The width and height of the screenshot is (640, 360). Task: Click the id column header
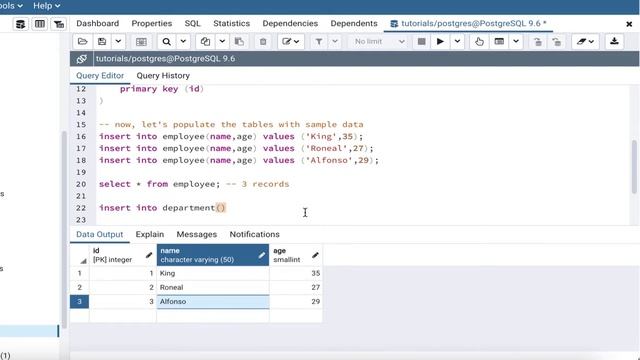122,255
